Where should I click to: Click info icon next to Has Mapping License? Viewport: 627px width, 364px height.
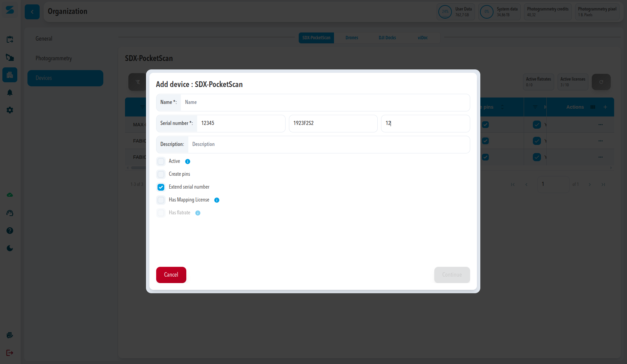pos(217,200)
